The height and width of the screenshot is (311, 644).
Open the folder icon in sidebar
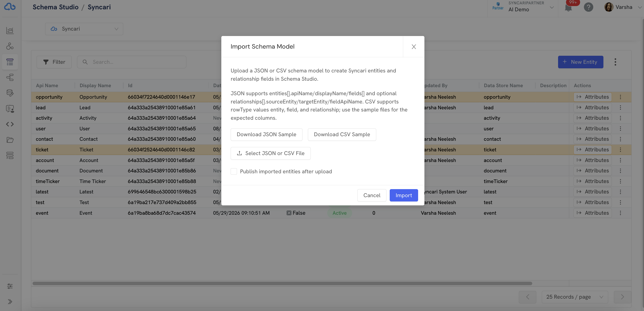[x=10, y=140]
